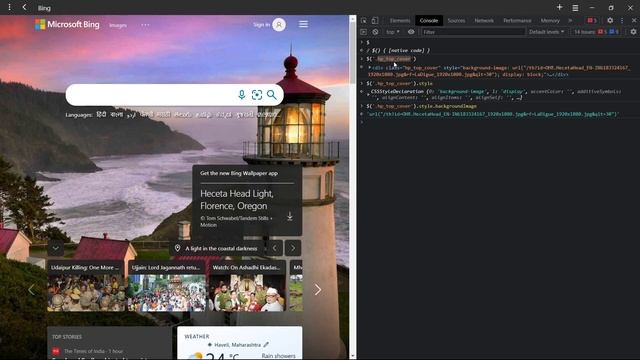640x360 pixels.
Task: Click the microphone voice search icon
Action: 242,95
